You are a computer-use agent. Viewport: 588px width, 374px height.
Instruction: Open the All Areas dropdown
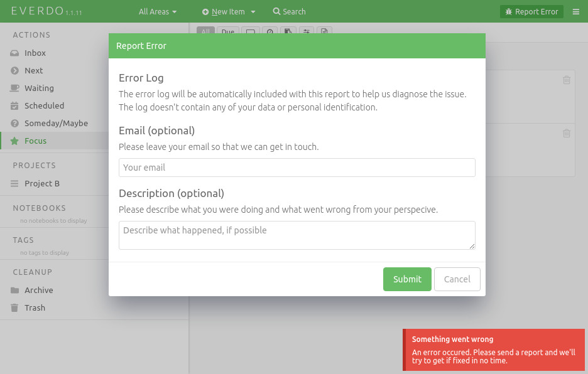(157, 11)
